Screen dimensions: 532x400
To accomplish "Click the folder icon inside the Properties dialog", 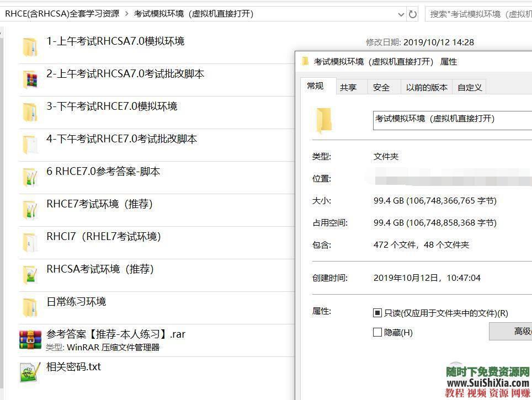I will (x=323, y=120).
